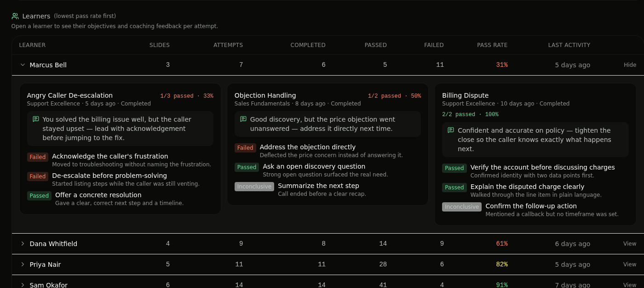The image size is (644, 288).
Task: Select the Dana Whitfield learner name
Action: point(53,244)
